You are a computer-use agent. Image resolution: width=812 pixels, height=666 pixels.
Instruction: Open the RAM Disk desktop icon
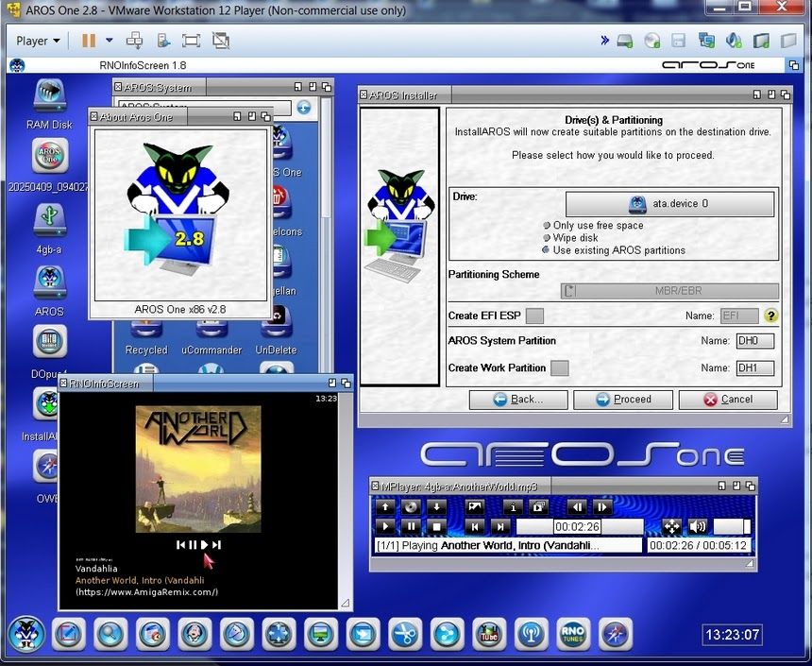point(49,97)
